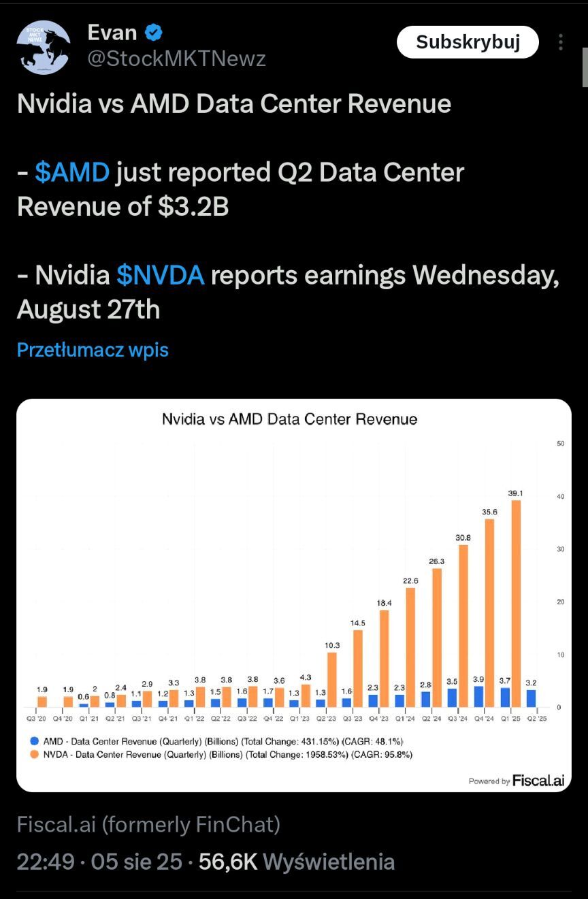Click Przetłumacz wpis to translate the post
Viewport: 588px width, 899px height.
(93, 350)
